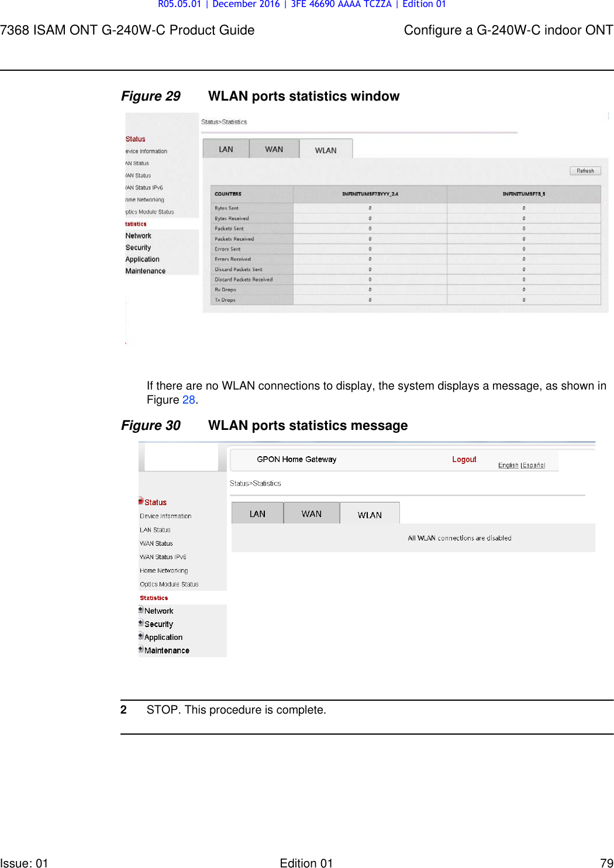
Task: Select the English language link
Action: 508,465
